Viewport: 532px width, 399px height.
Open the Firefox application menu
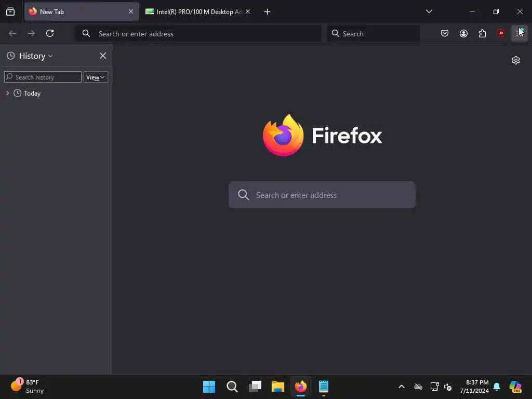[520, 33]
